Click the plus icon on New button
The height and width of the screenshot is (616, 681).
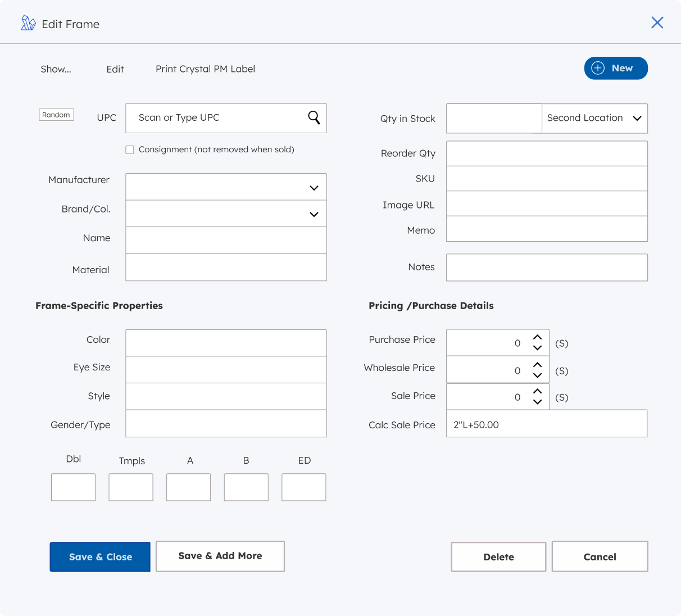(598, 68)
